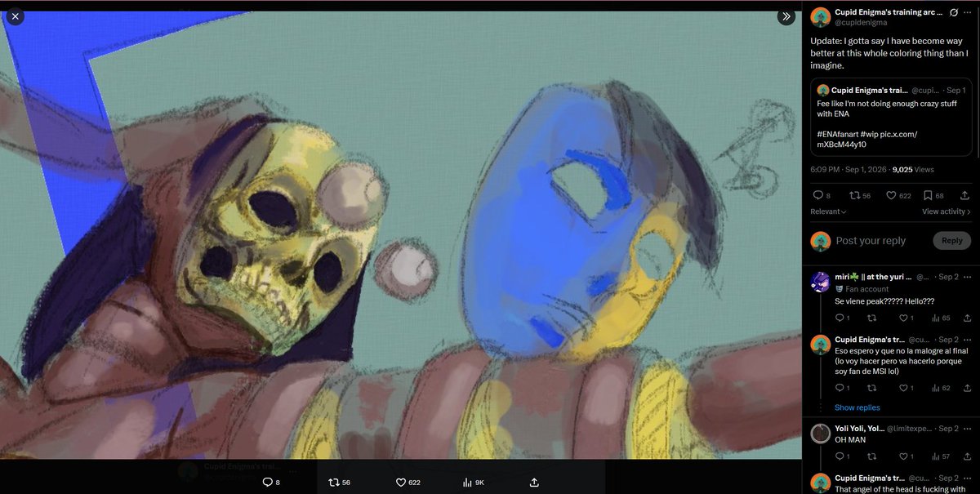Click the Reply button

[x=952, y=240]
